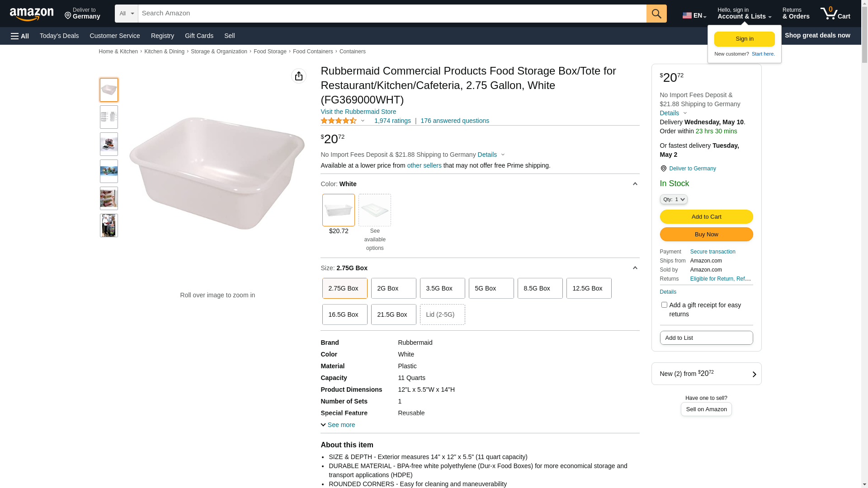Open the search category All dropdown
Image resolution: width=868 pixels, height=488 pixels.
126,14
